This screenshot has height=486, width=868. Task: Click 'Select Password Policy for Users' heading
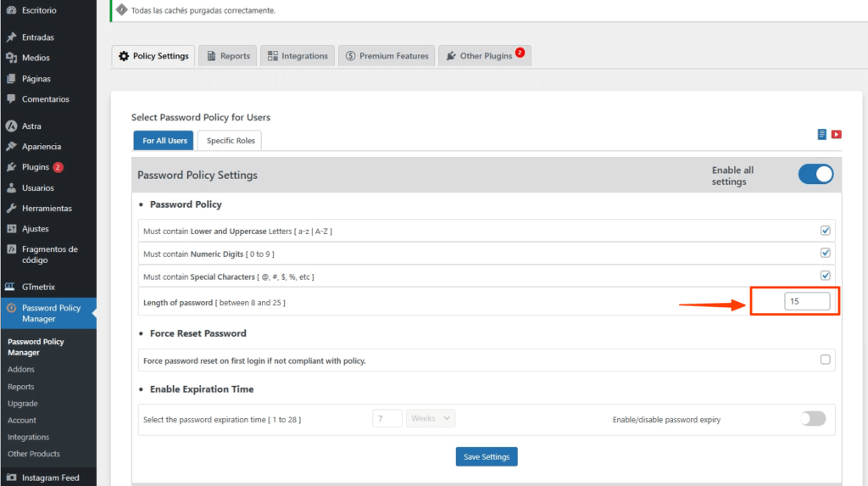201,118
